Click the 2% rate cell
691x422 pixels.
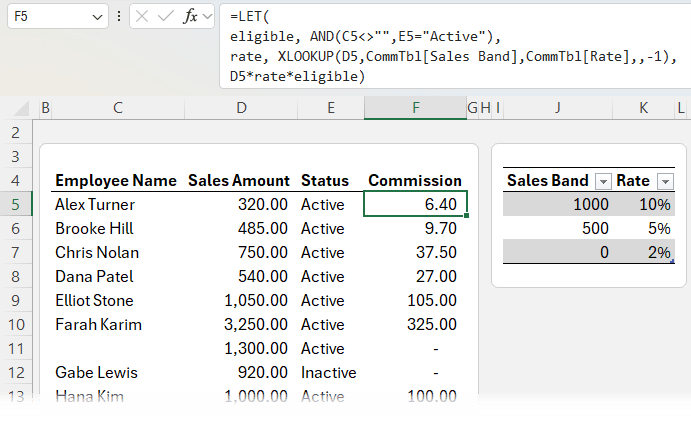643,252
